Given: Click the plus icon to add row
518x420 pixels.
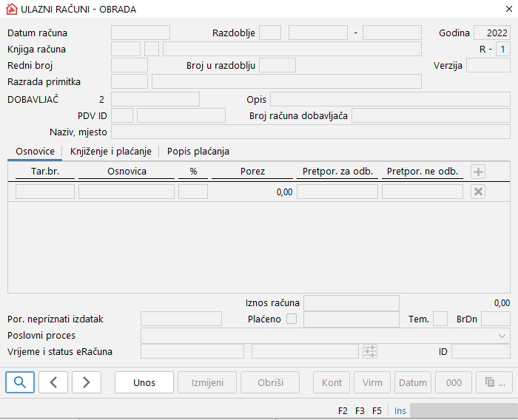Looking at the screenshot, I should (479, 172).
